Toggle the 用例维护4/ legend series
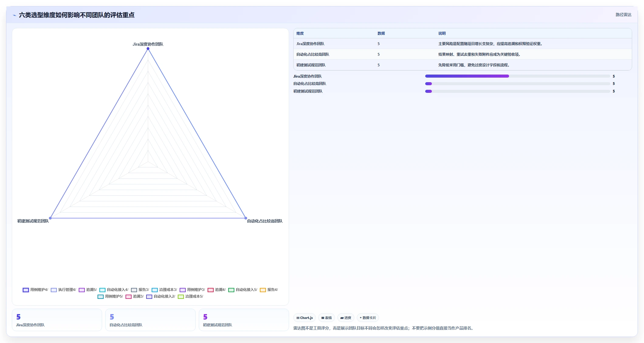This screenshot has height=343, width=644. pos(35,290)
